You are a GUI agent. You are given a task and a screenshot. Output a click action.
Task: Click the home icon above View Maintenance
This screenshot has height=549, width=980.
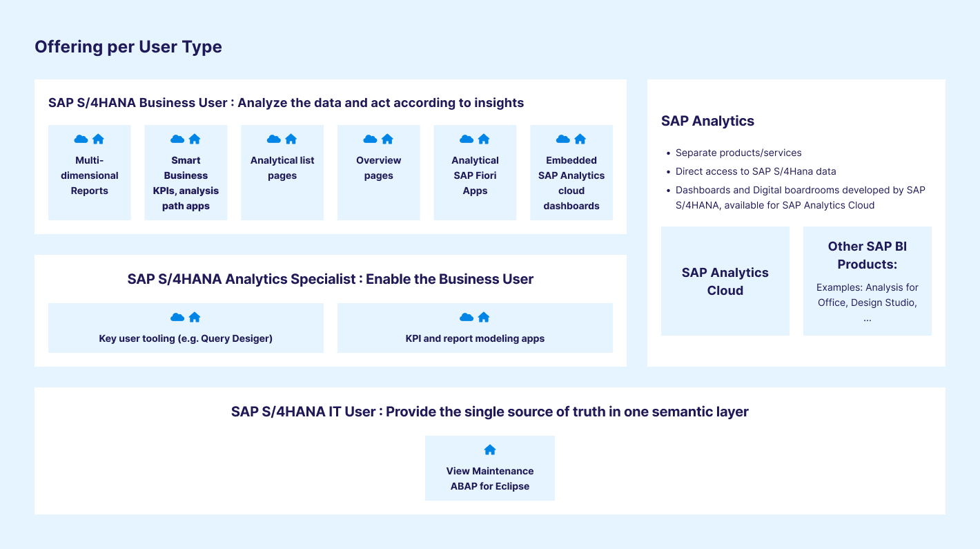(490, 450)
